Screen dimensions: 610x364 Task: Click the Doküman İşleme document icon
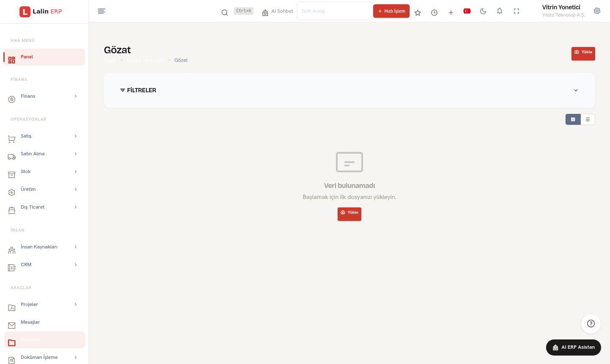point(12,360)
